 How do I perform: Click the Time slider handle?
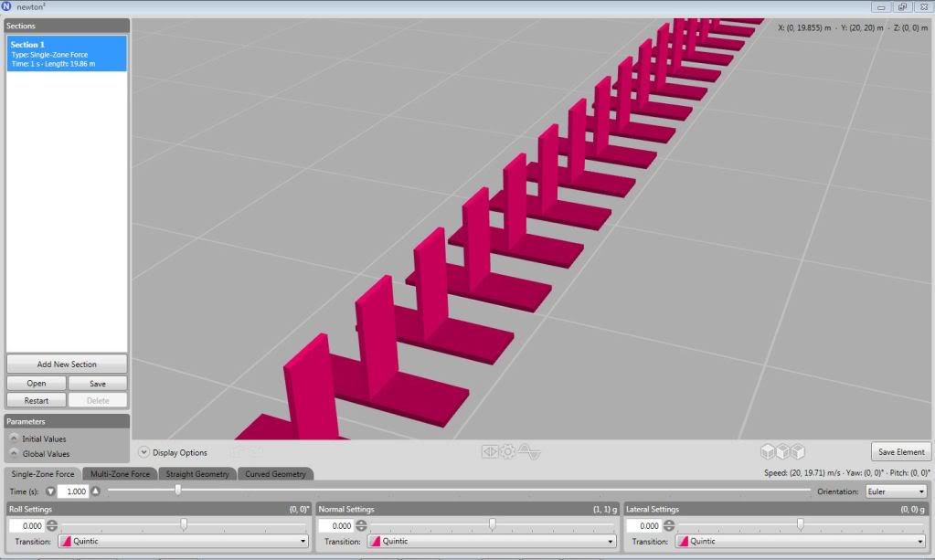click(x=177, y=491)
